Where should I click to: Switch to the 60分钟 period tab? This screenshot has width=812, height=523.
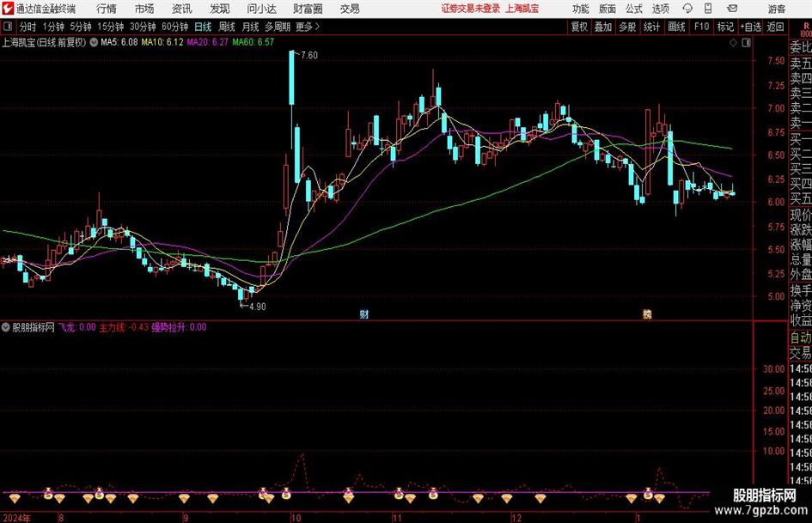pyautogui.click(x=175, y=27)
